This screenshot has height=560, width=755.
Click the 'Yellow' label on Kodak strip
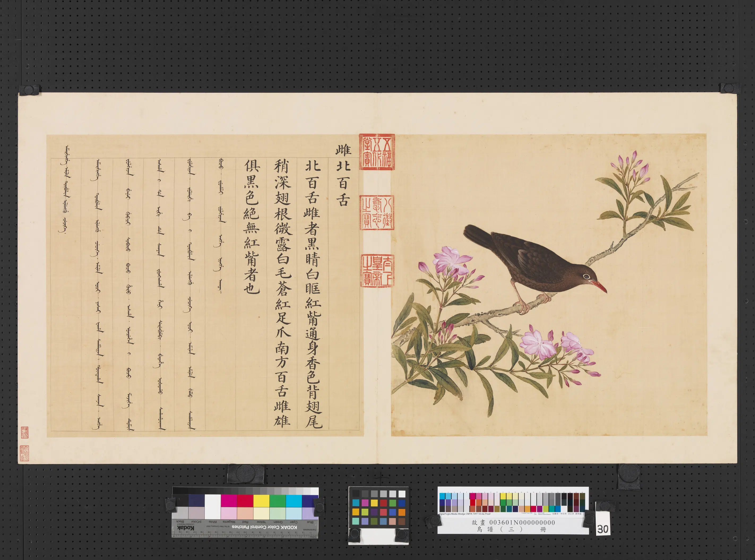(261, 522)
